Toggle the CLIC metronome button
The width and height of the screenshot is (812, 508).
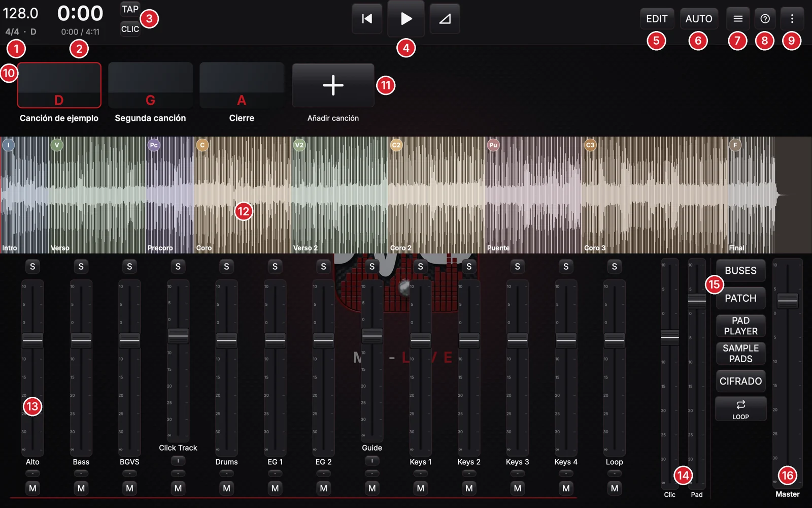(x=130, y=29)
